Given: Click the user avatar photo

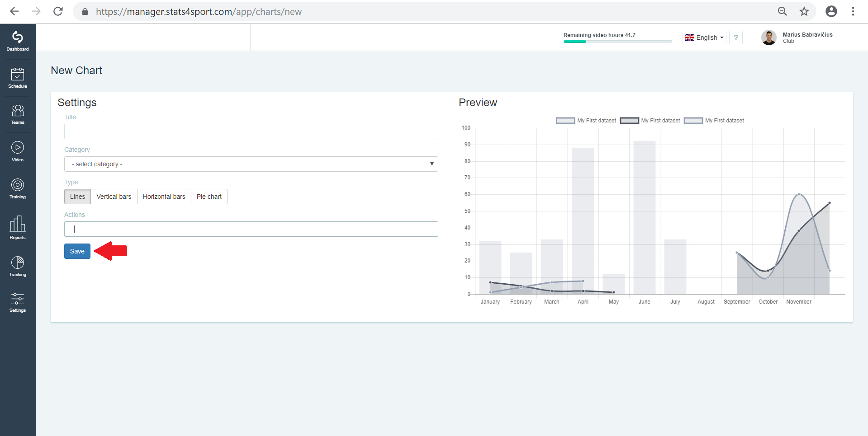Looking at the screenshot, I should click(x=769, y=38).
